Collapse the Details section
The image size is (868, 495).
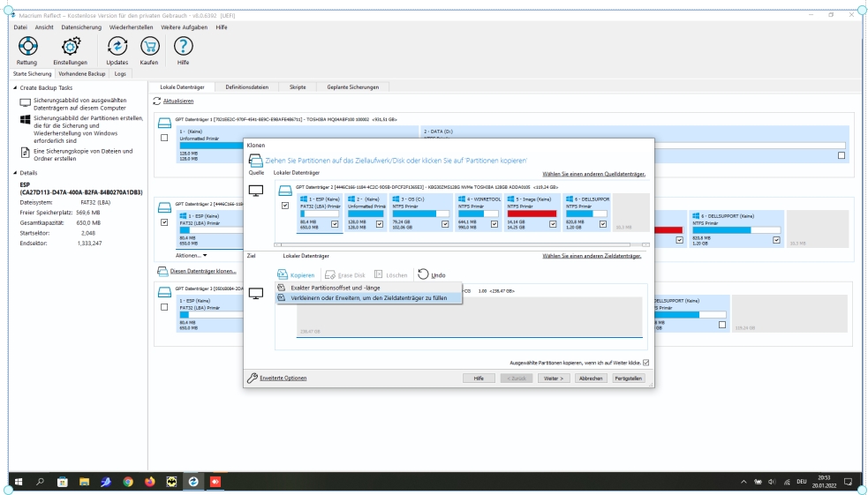16,173
